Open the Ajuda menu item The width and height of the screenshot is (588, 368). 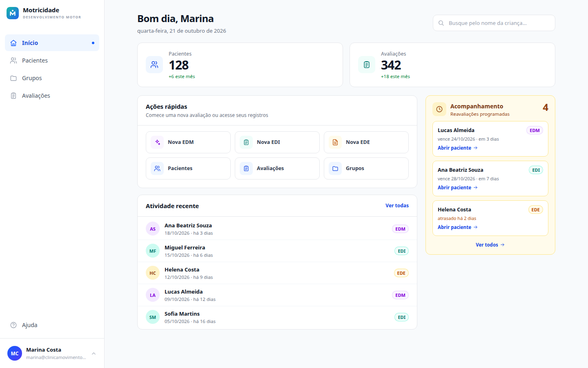pos(52,325)
